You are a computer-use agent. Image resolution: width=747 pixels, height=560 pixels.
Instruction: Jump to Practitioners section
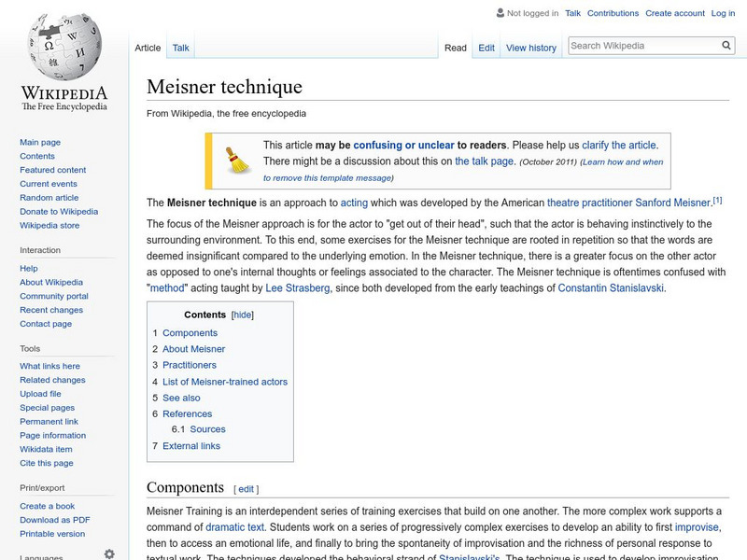point(190,365)
